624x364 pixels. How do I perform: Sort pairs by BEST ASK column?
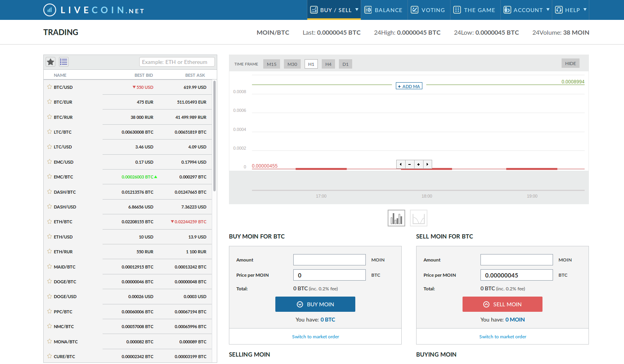pos(195,75)
